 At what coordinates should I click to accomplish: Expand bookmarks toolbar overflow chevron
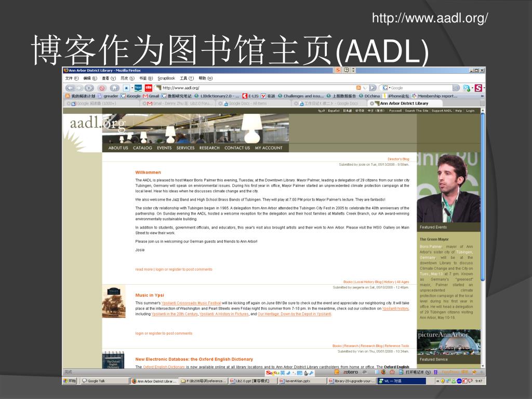coord(482,96)
